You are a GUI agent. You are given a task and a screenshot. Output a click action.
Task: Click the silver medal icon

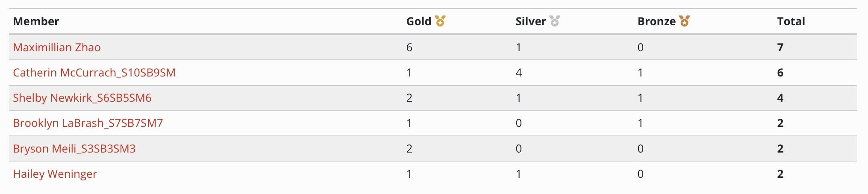pos(555,21)
